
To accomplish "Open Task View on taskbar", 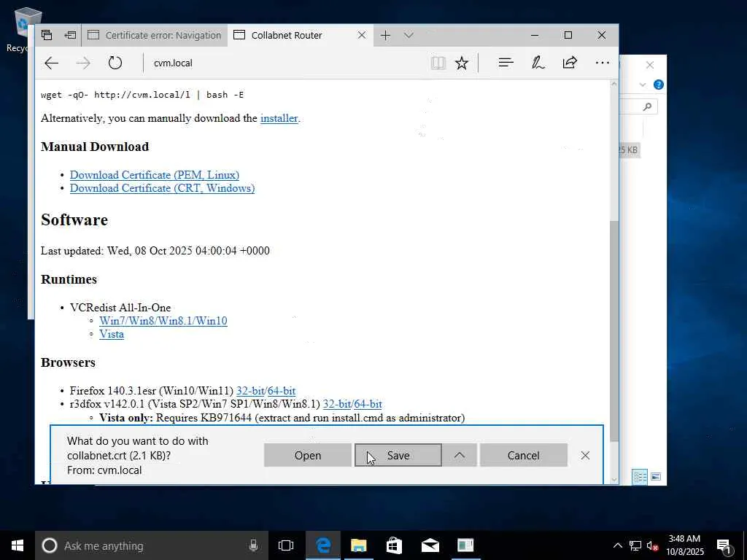I will (x=286, y=545).
